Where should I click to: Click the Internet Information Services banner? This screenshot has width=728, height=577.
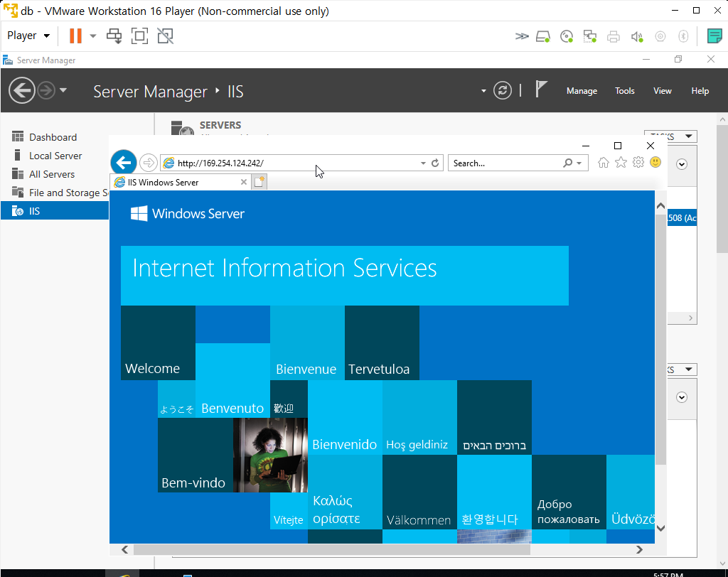pos(345,276)
